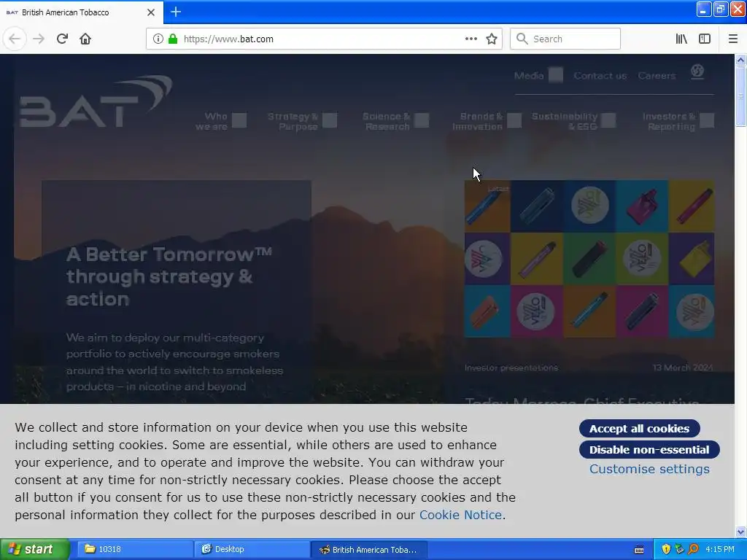This screenshot has width=747, height=560.
Task: Click the BAT logo on the page
Action: (x=96, y=101)
